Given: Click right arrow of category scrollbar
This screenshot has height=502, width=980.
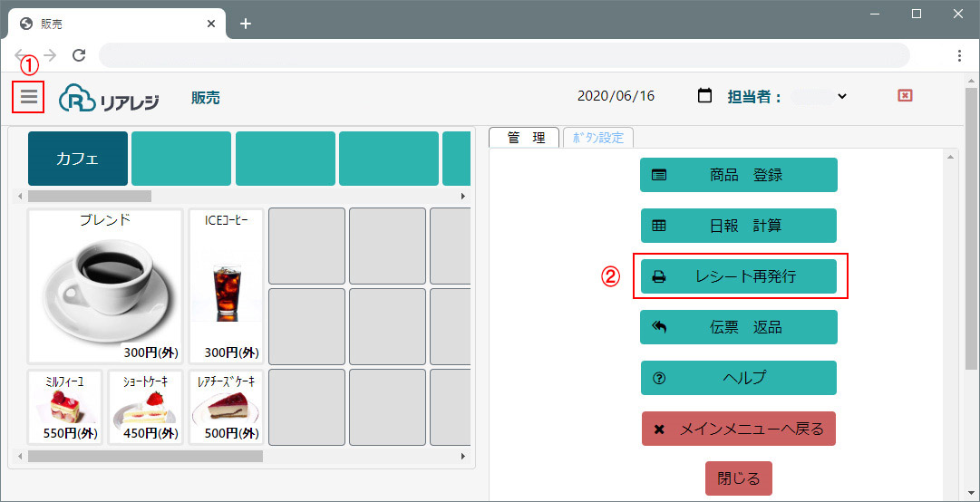Looking at the screenshot, I should 463,196.
